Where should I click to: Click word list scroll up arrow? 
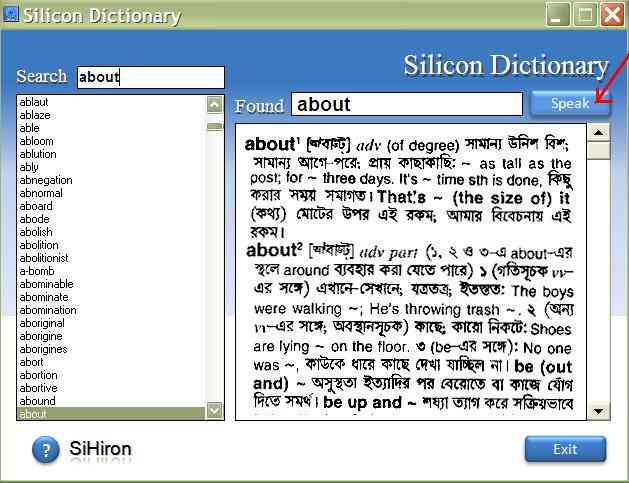pyautogui.click(x=215, y=105)
